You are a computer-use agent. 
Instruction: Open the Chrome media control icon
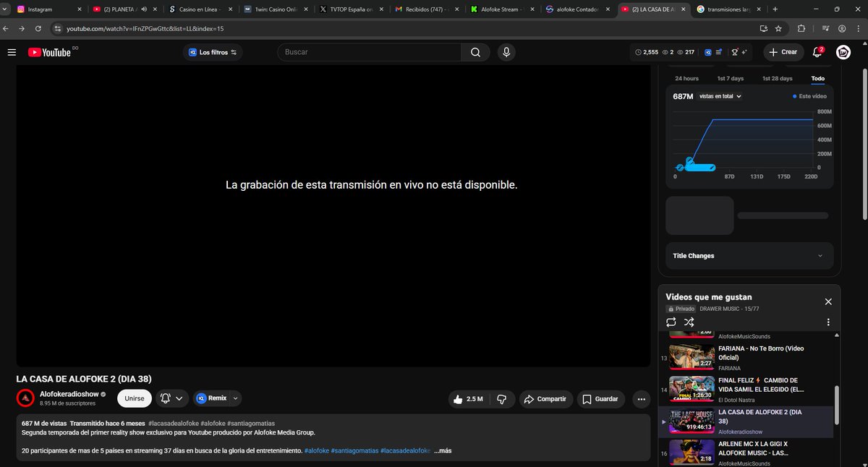(826, 28)
